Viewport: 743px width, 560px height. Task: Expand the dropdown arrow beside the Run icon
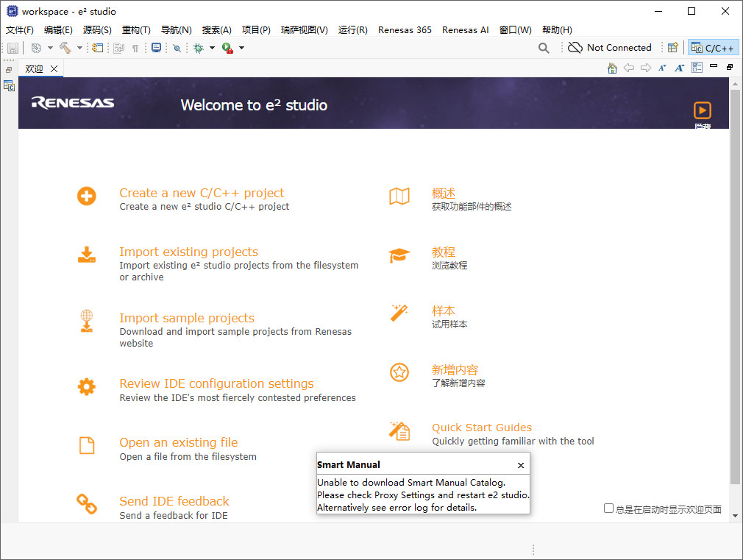click(242, 47)
